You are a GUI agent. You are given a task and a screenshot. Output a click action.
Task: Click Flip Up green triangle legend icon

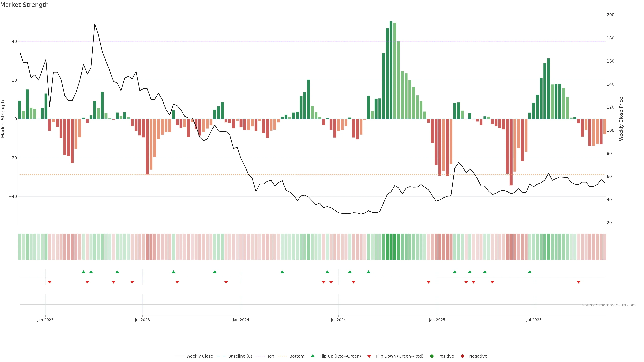point(312,356)
